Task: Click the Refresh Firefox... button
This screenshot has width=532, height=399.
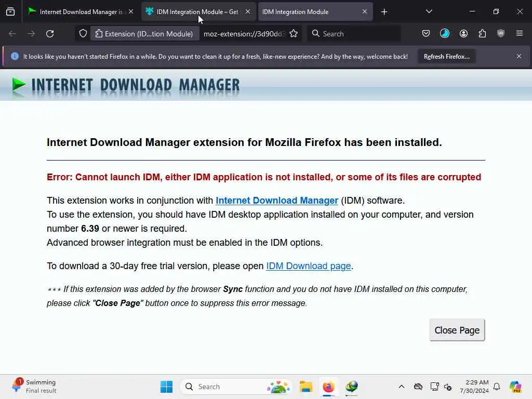Action: pos(446,56)
